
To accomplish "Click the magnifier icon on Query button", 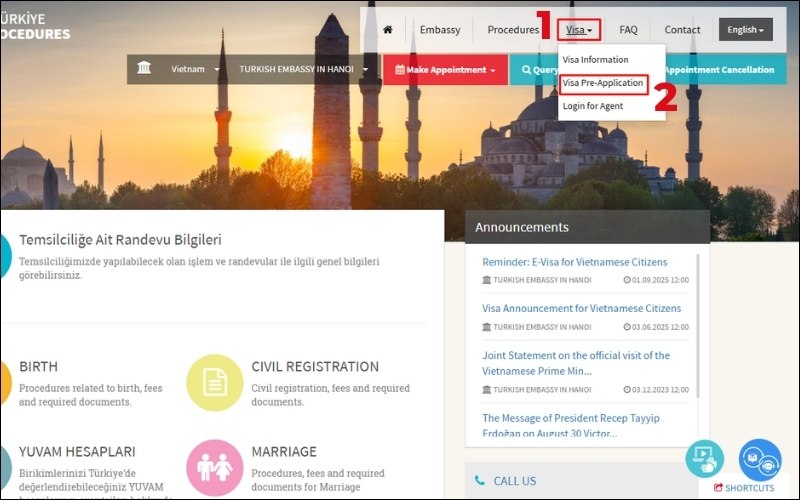I will (527, 69).
